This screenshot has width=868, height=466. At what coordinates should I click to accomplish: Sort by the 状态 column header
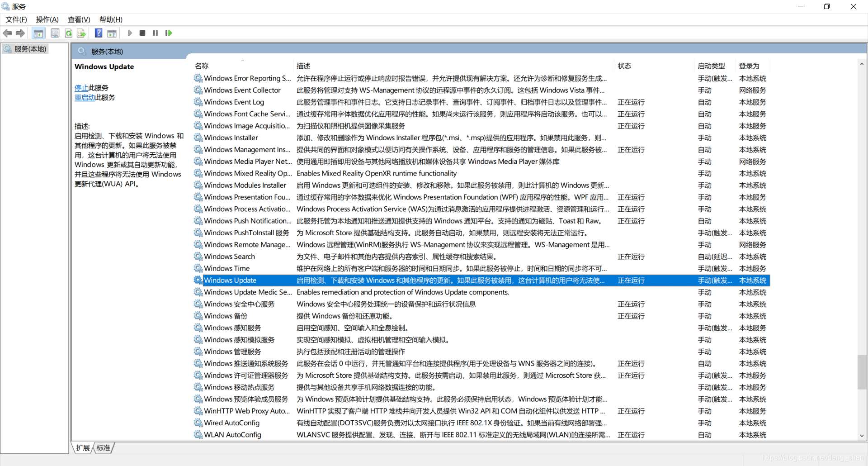pos(654,66)
